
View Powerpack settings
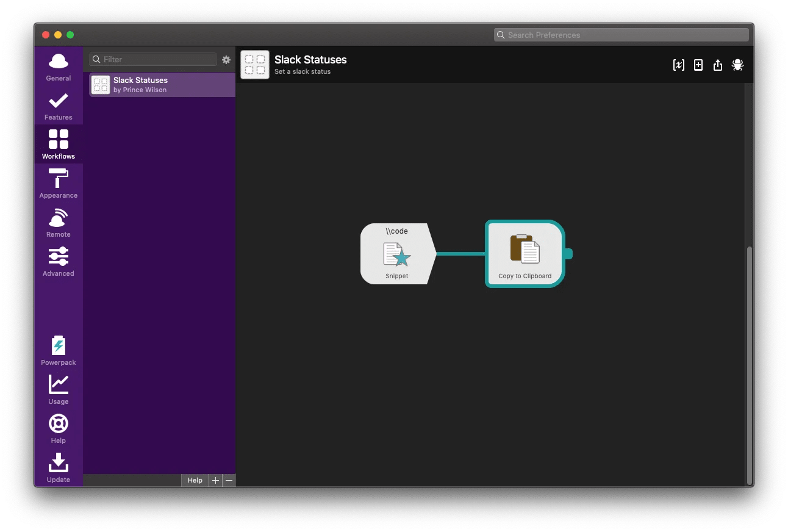[58, 350]
